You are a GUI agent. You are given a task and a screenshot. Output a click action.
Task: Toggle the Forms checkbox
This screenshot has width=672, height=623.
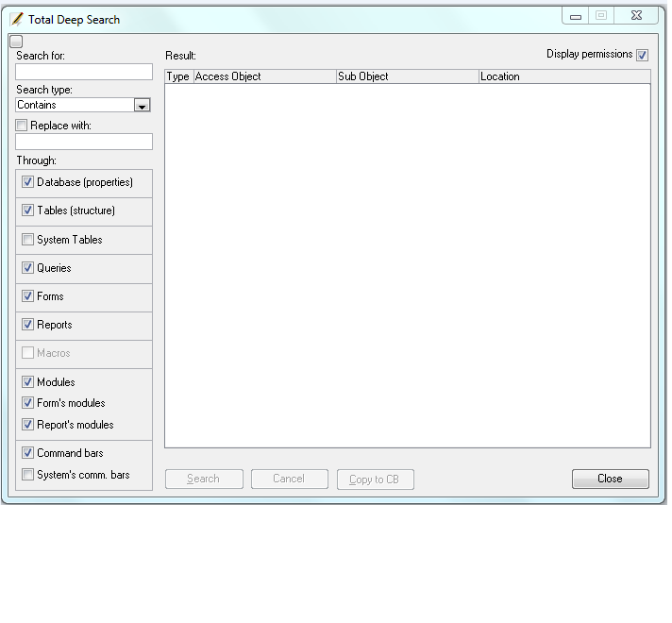click(x=28, y=295)
